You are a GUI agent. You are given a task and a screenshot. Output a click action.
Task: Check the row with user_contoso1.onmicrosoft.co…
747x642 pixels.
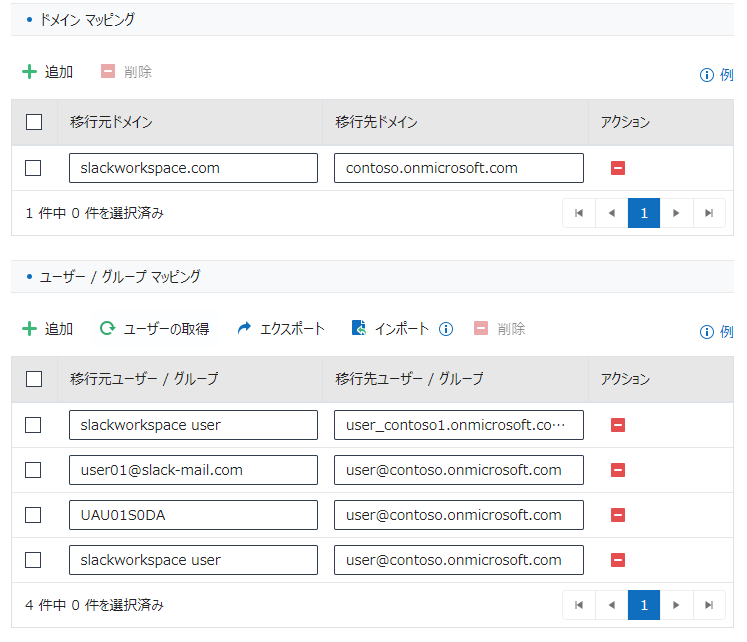tap(33, 425)
